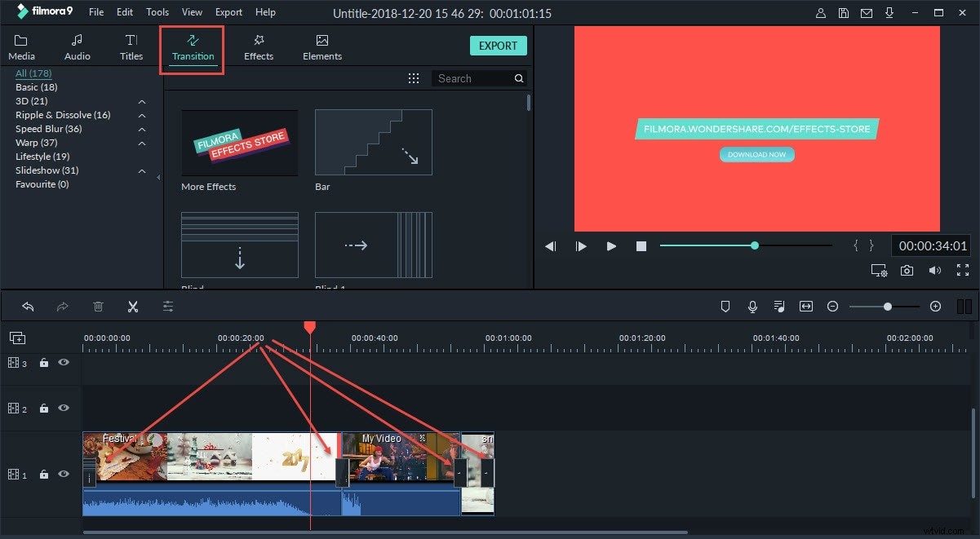Image resolution: width=980 pixels, height=539 pixels.
Task: Delete selected clip using the trash icon
Action: [98, 306]
